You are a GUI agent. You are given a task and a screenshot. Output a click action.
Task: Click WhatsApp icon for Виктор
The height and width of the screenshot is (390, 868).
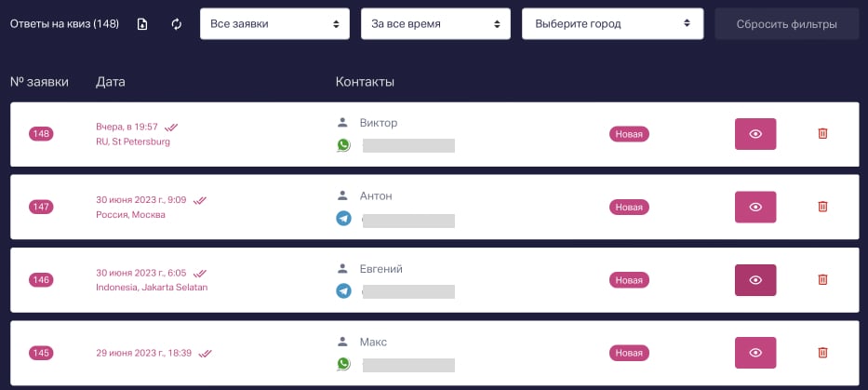pyautogui.click(x=343, y=145)
